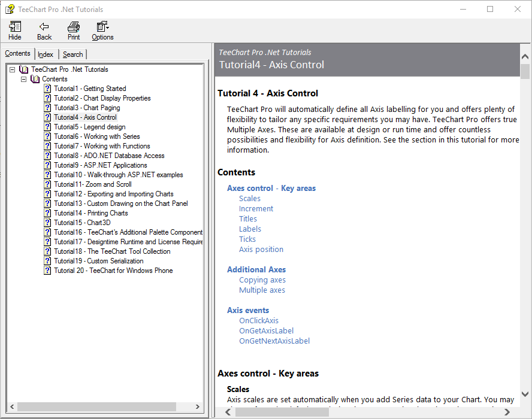Screen dimensions: 532x419
Task: Click the tree pane scroll right arrow
Action: (198, 407)
